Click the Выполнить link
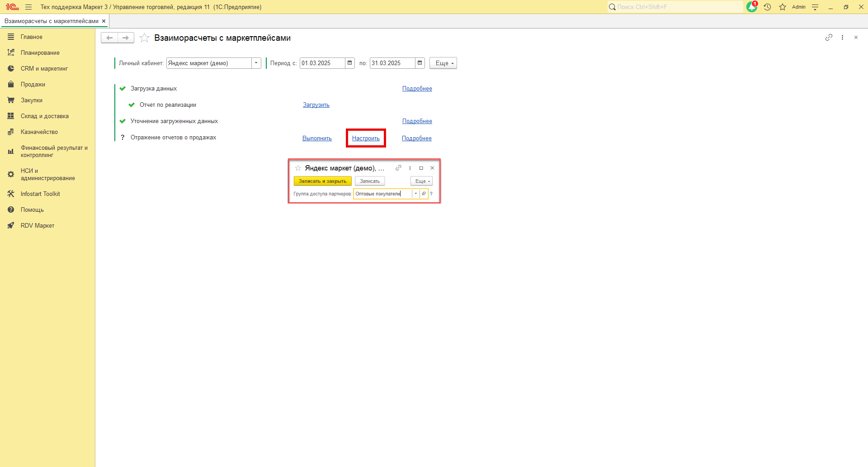Viewport: 868px width, 467px height. tap(317, 138)
